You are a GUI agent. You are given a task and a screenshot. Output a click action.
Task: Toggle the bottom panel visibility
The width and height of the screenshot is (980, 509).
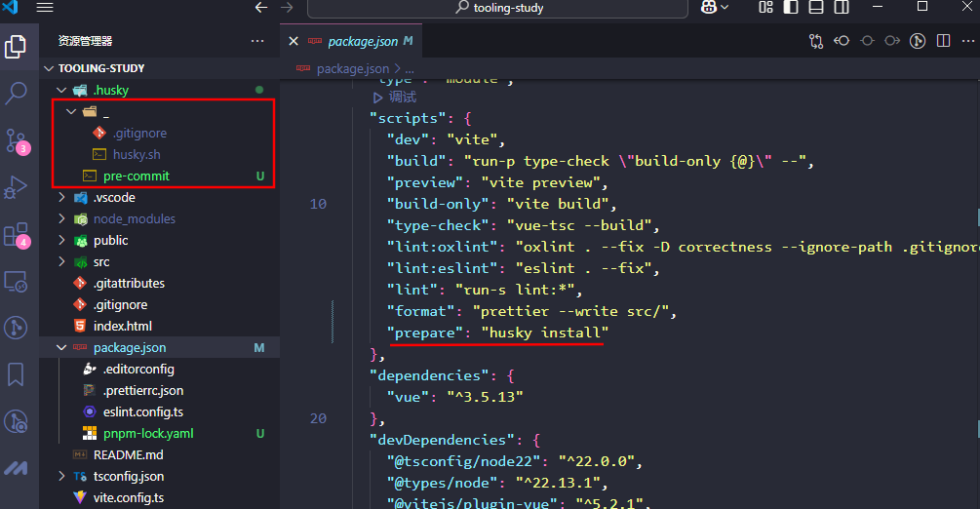coord(815,8)
